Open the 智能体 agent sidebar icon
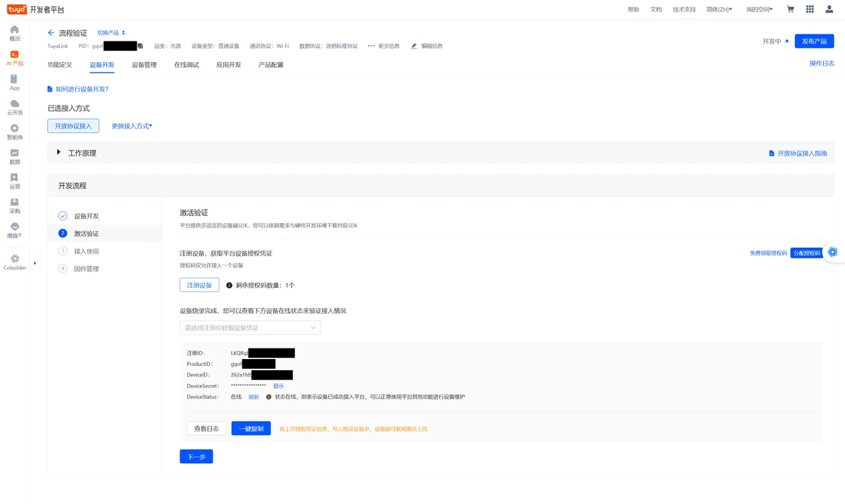 coord(15,128)
